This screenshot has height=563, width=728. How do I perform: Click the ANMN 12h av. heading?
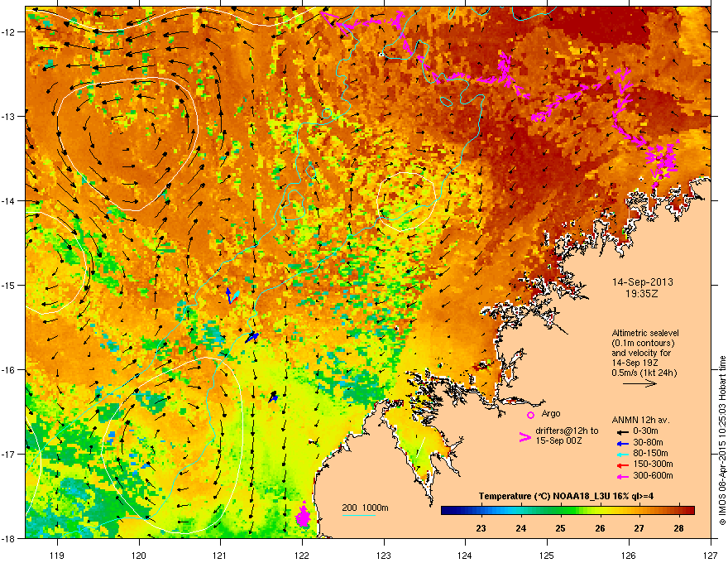tap(640, 420)
